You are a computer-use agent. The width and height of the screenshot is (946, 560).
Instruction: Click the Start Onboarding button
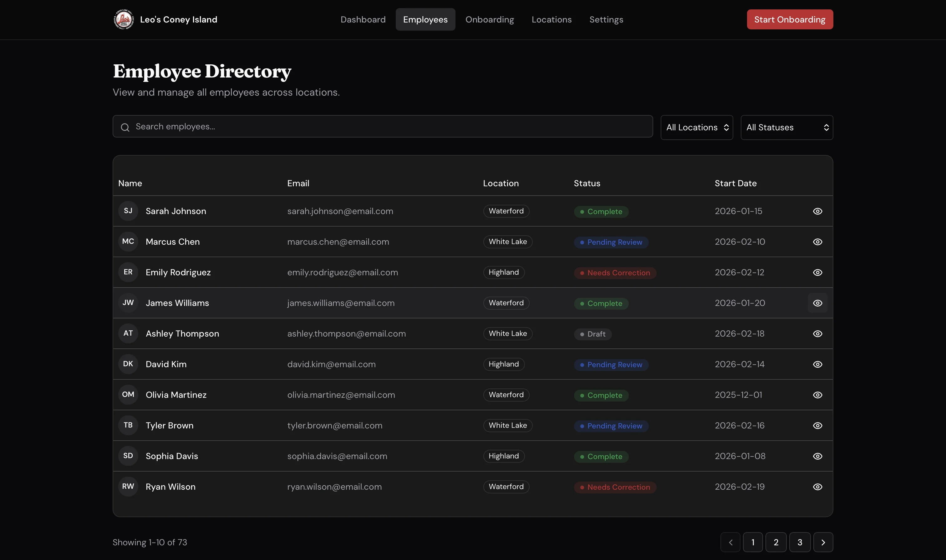790,19
